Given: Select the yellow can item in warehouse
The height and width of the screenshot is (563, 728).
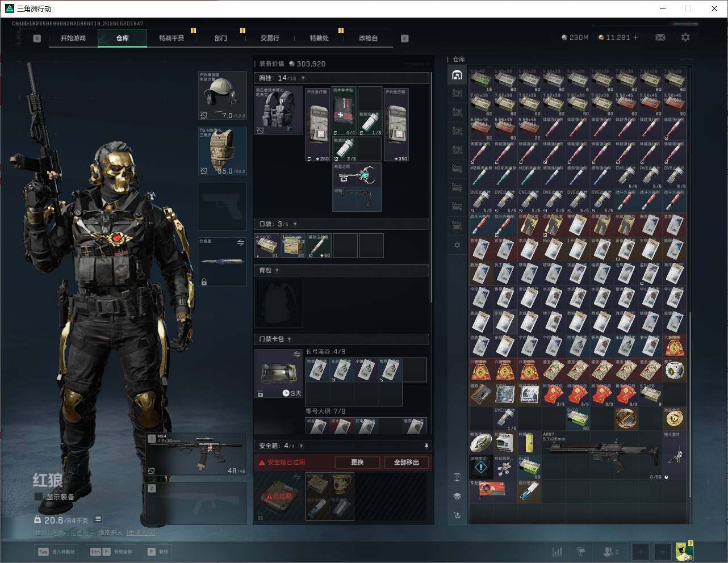Looking at the screenshot, I should [529, 443].
